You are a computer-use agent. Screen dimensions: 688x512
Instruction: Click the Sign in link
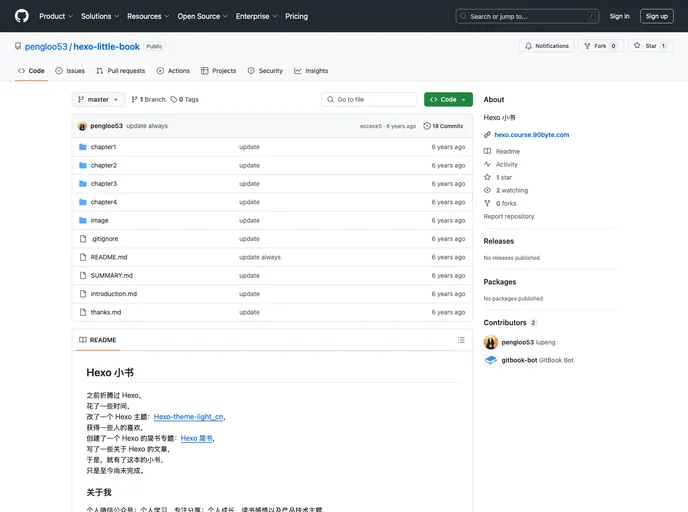tap(619, 16)
